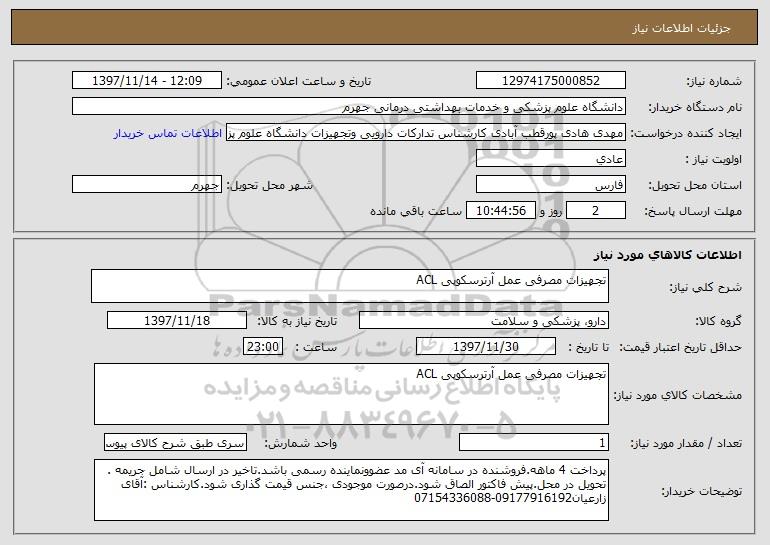The image size is (770, 545).
Task: Click the label توضیحات خریدار
Action: pyautogui.click(x=702, y=491)
